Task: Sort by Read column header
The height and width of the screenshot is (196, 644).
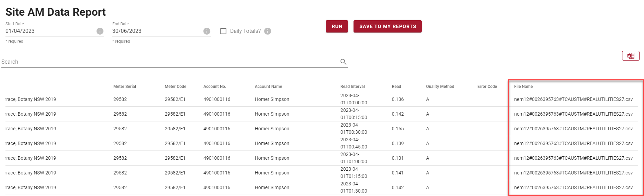Action: tap(396, 87)
